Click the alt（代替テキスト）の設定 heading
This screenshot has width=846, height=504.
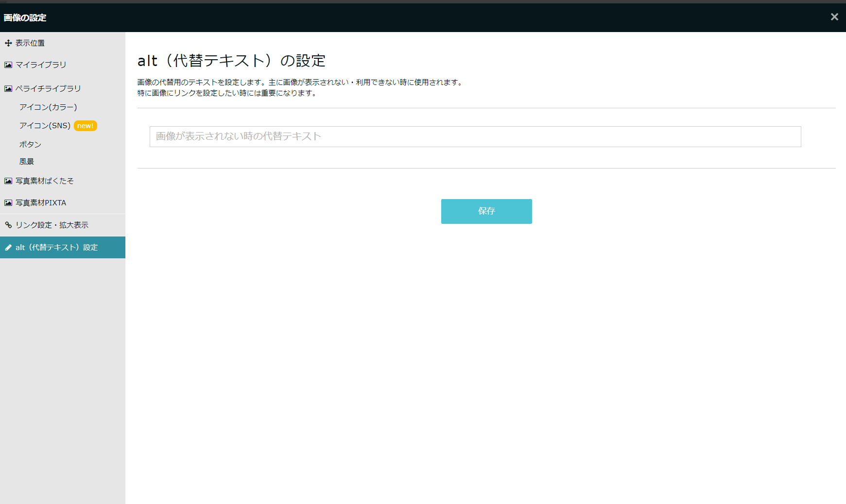tap(231, 61)
